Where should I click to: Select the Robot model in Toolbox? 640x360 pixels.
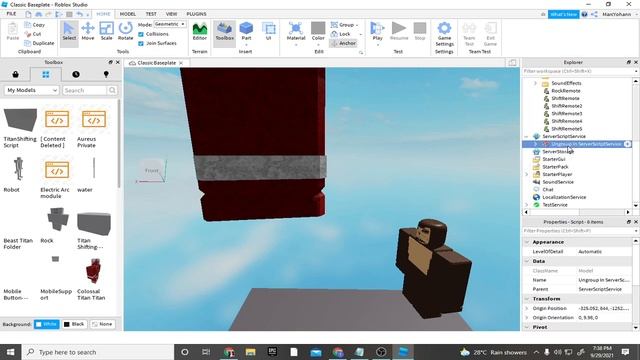18,173
